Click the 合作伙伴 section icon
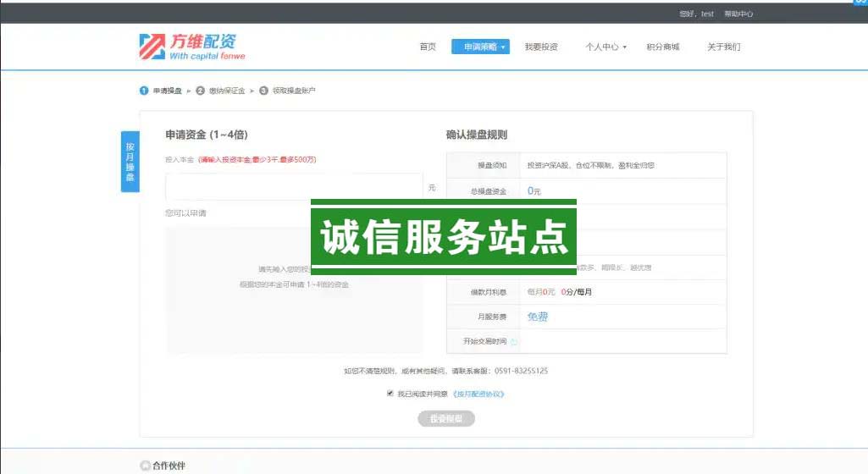The height and width of the screenshot is (474, 868). pyautogui.click(x=144, y=466)
